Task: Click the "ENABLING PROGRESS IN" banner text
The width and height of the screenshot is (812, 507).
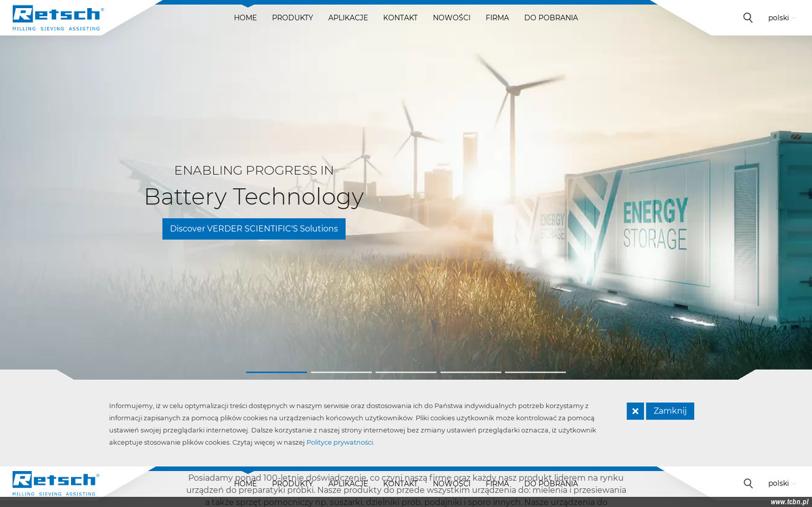Action: pos(254,171)
